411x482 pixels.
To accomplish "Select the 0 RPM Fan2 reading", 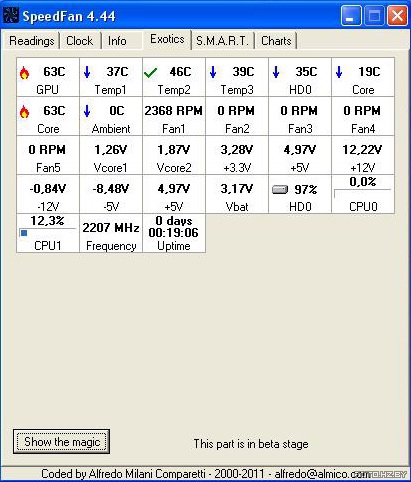I will (x=237, y=116).
